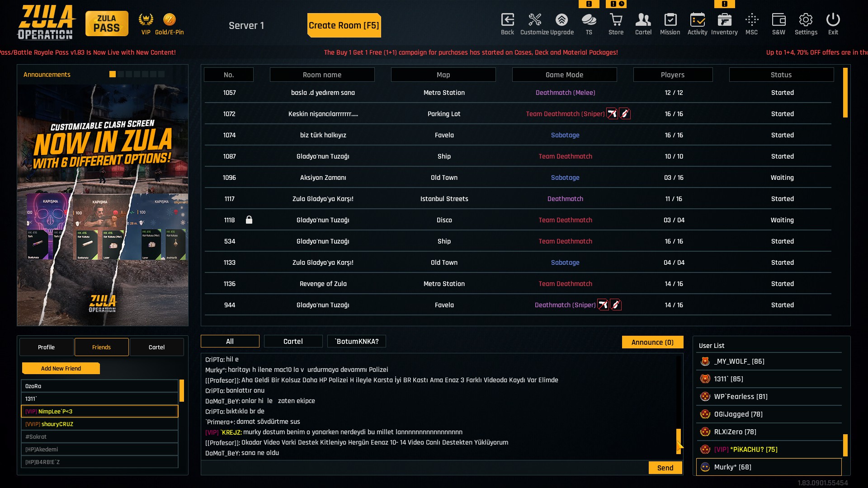Select the Cartel chat tab
Image resolution: width=868 pixels, height=488 pixels.
(293, 341)
